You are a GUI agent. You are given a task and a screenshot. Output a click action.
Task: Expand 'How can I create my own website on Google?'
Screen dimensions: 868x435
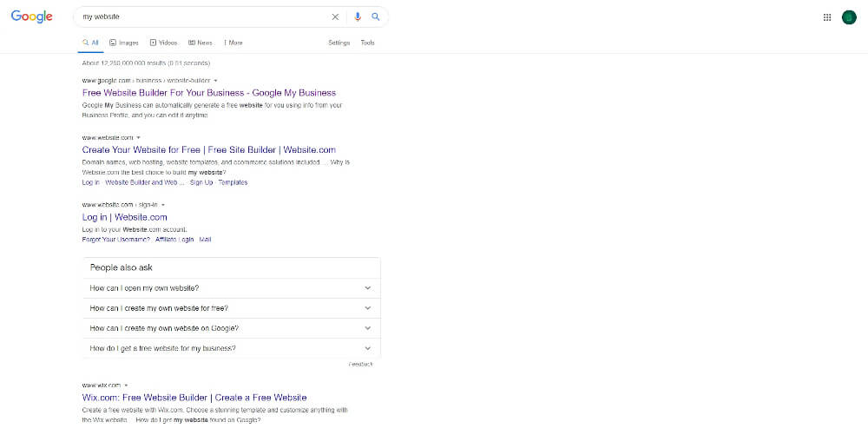[232, 328]
